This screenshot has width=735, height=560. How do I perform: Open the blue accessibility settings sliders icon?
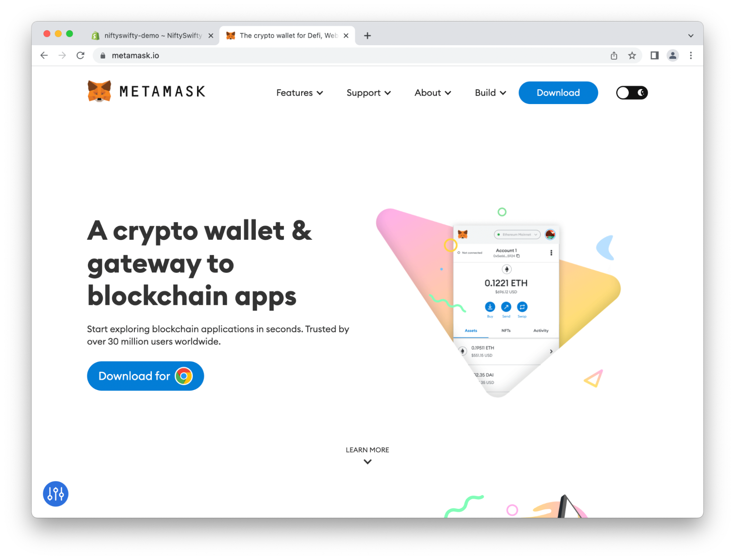(56, 494)
